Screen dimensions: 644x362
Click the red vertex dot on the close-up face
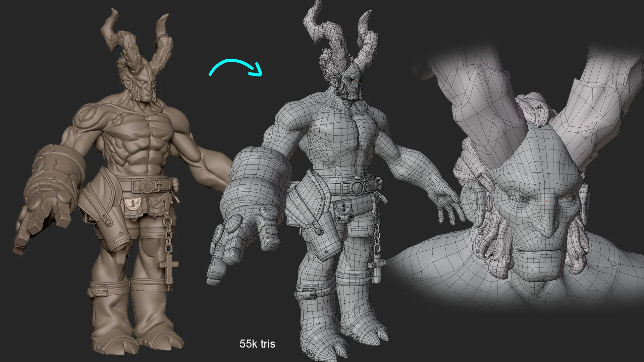(x=546, y=201)
